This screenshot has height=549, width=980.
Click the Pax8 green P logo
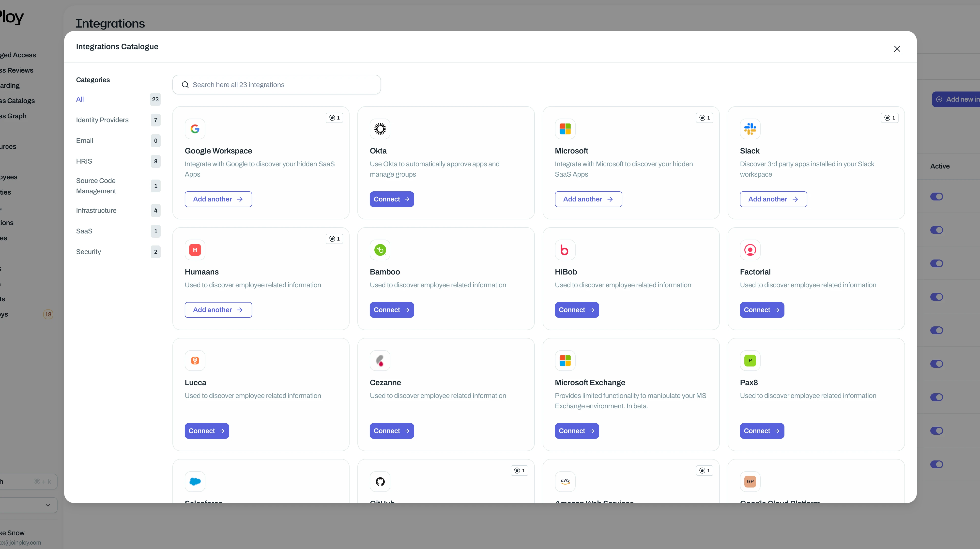(x=750, y=361)
